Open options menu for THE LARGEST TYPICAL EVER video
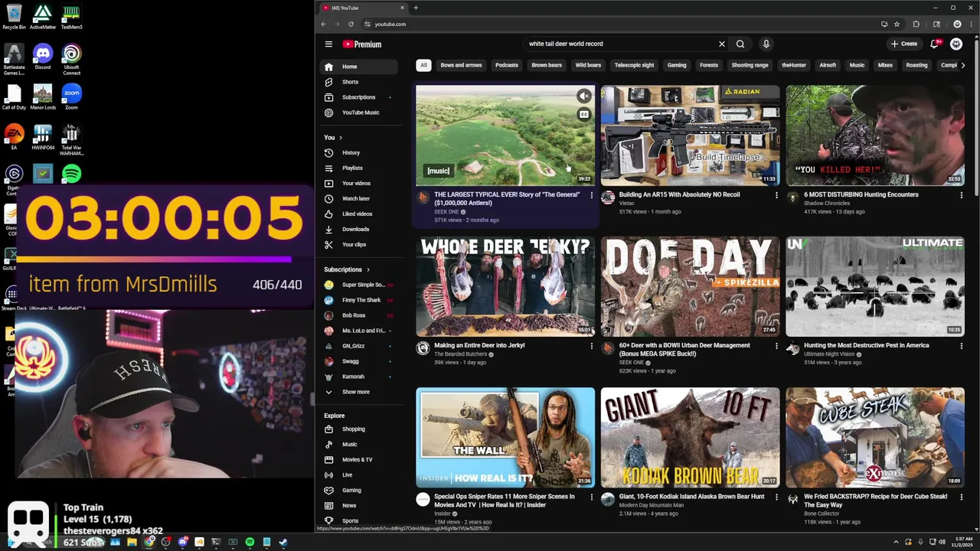The image size is (980, 551). [x=591, y=196]
